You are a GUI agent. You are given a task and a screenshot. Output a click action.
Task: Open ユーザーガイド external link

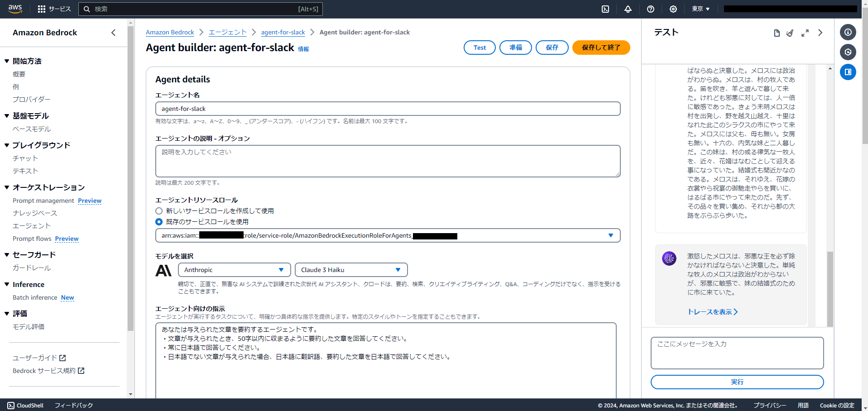pyautogui.click(x=39, y=358)
